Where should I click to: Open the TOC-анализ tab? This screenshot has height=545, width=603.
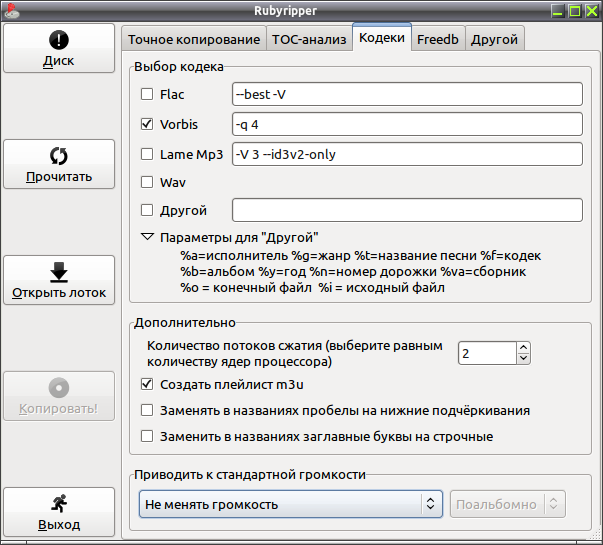click(309, 39)
